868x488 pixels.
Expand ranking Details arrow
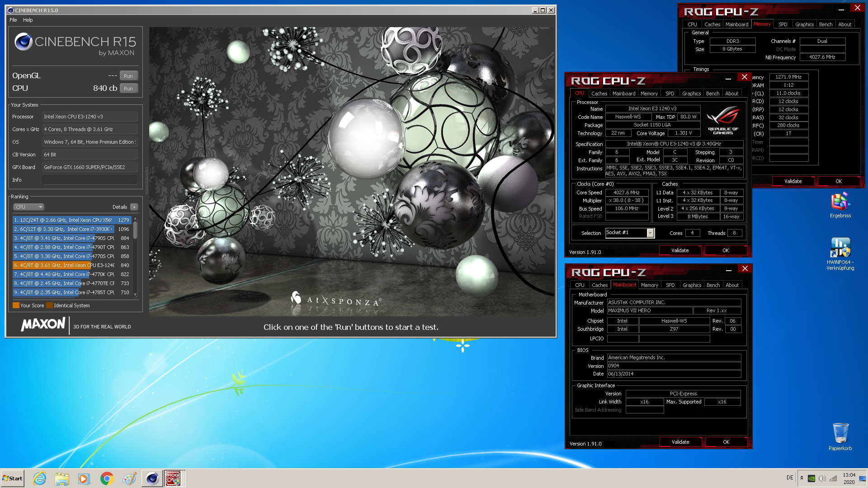134,207
